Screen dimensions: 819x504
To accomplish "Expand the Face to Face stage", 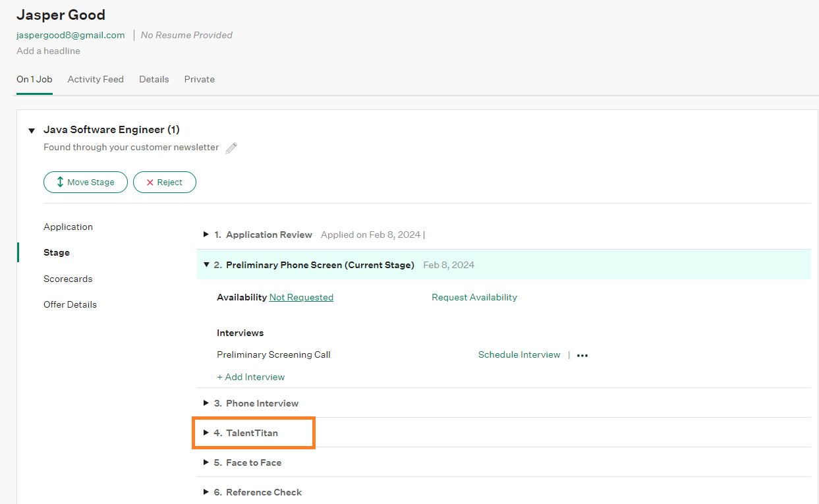I will [x=206, y=462].
